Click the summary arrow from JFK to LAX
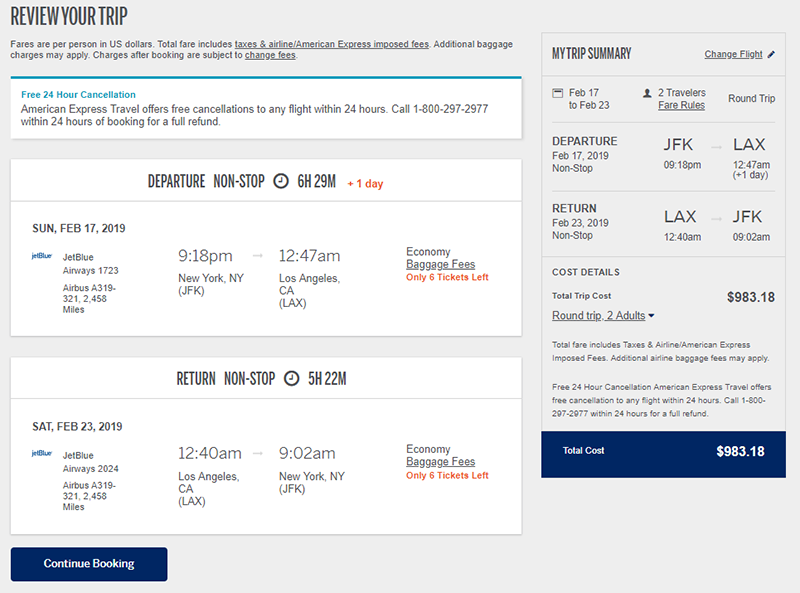800x593 pixels. [x=714, y=147]
